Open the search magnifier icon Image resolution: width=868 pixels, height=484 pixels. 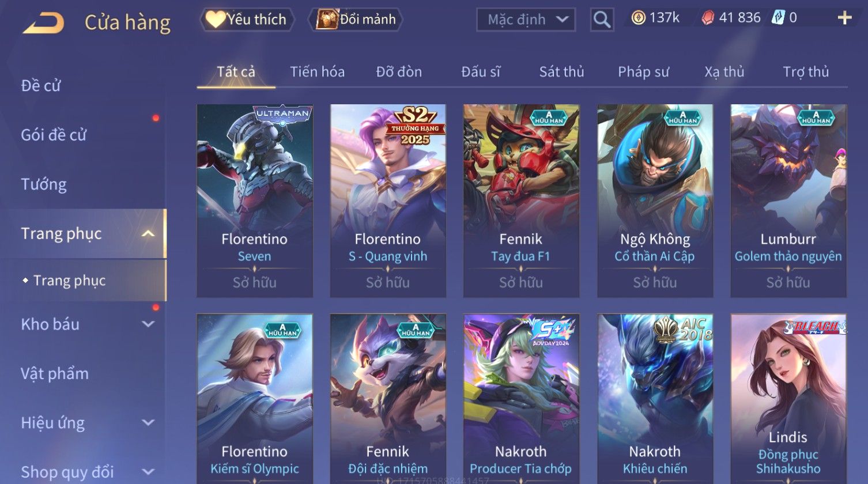click(x=602, y=20)
